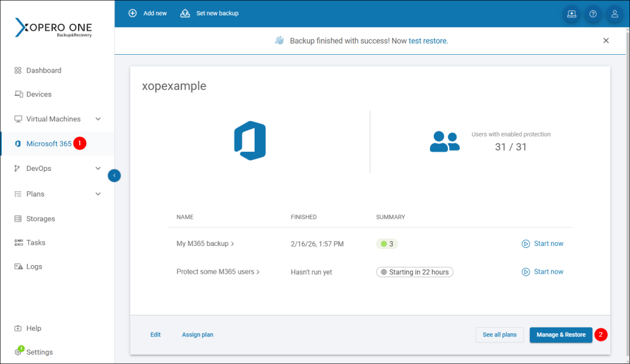Click the Starting in 22 hours status chip
630x364 pixels.
[414, 271]
